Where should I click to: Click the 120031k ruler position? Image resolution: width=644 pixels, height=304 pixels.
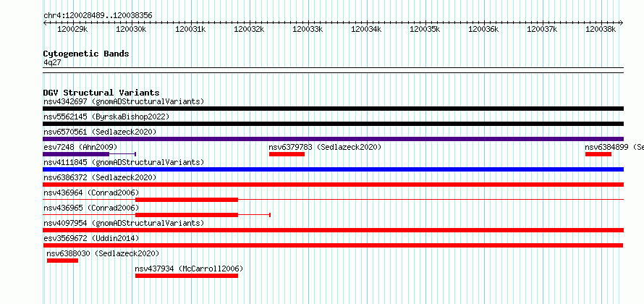pos(190,29)
